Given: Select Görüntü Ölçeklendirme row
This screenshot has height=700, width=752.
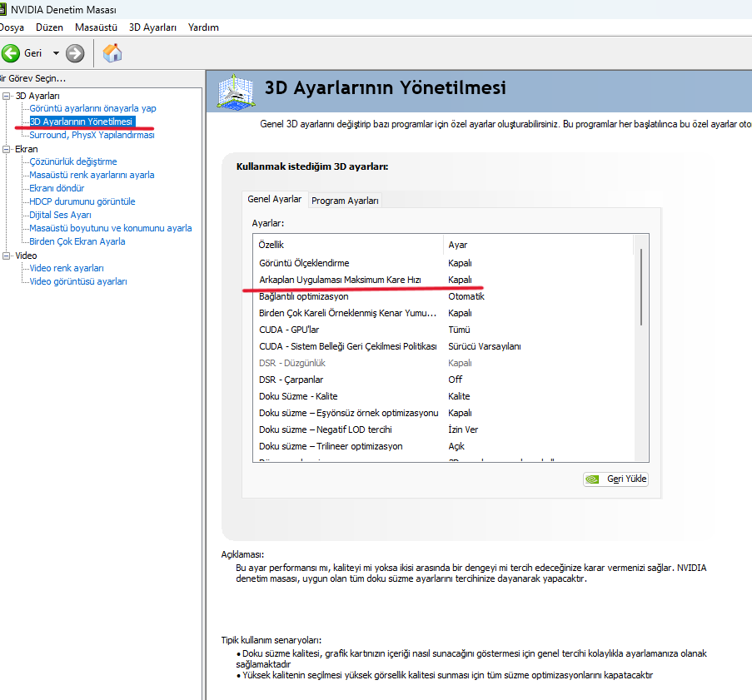Looking at the screenshot, I should [x=443, y=263].
